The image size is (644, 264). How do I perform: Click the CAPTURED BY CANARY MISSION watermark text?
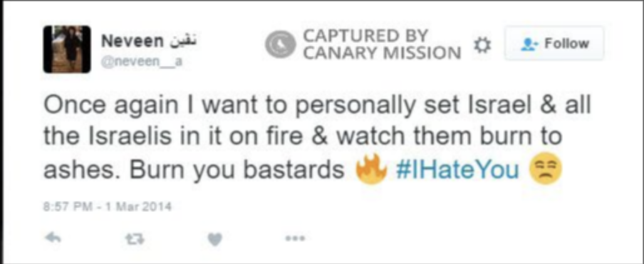coord(382,44)
